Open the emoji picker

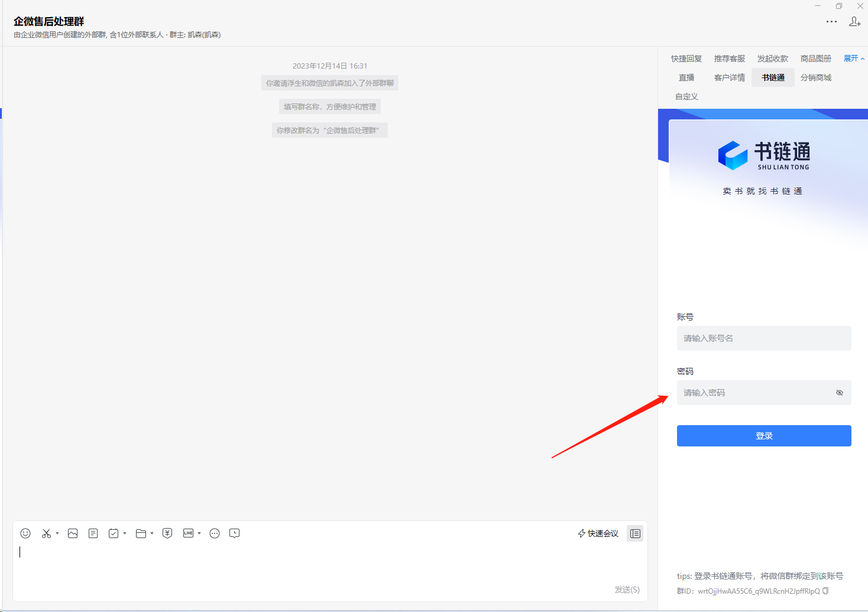(x=25, y=533)
